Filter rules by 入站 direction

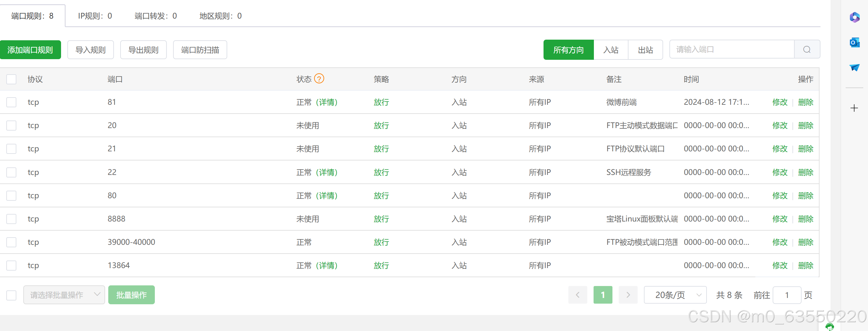pos(611,50)
